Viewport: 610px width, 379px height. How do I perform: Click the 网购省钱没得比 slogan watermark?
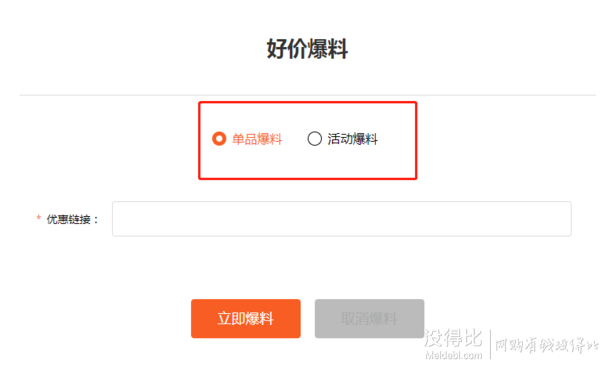click(546, 344)
